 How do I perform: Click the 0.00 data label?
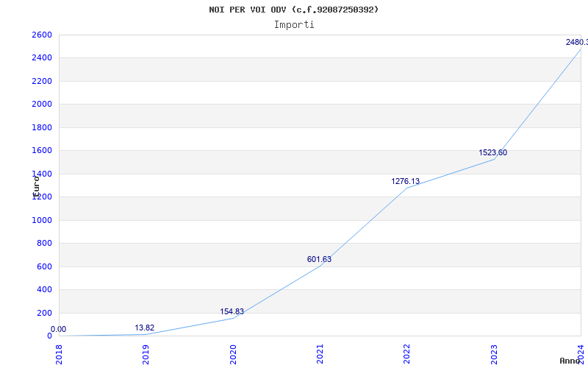58,330
